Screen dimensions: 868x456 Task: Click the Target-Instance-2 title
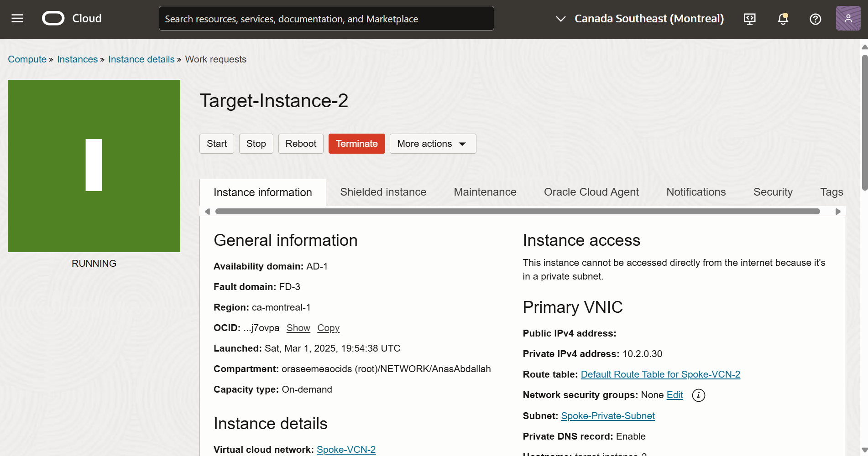click(x=274, y=101)
